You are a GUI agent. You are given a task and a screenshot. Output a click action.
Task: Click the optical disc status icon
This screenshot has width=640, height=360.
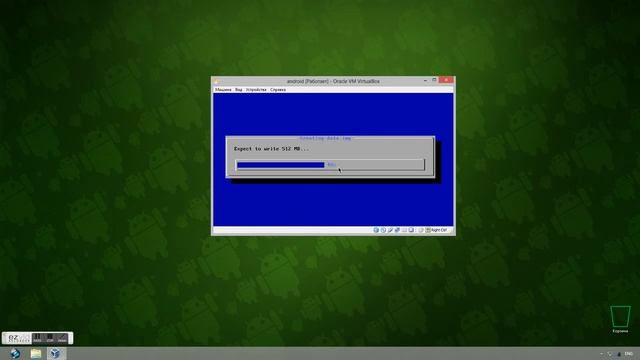coord(383,230)
